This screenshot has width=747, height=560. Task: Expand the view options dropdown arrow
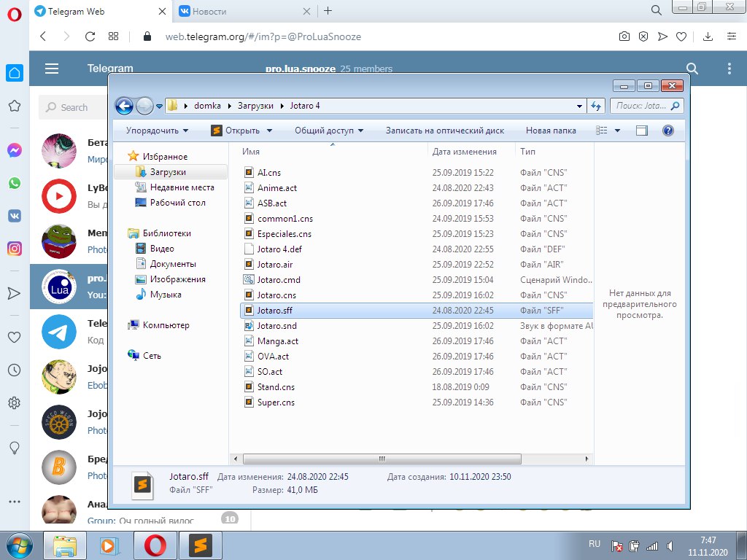pos(617,131)
